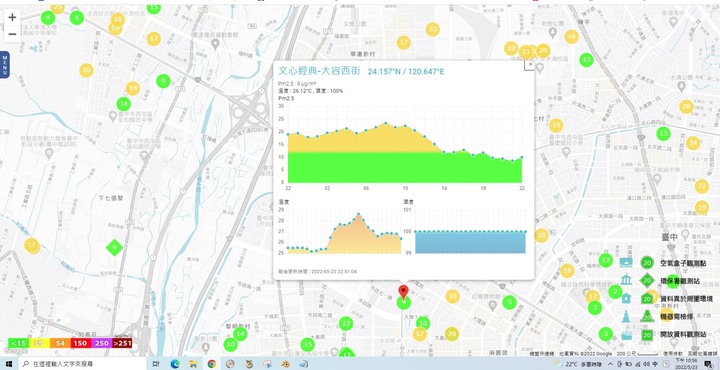Open the blue MENU side tab
Screen dimensions: 720x370
tap(5, 65)
